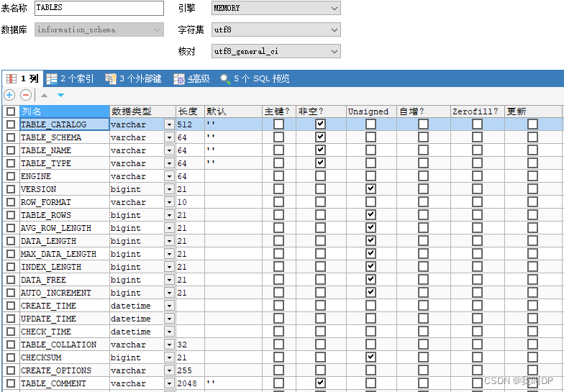Screen dimensions: 564x392
Task: Open the 引擎 MEMORY dropdown
Action: [x=276, y=8]
